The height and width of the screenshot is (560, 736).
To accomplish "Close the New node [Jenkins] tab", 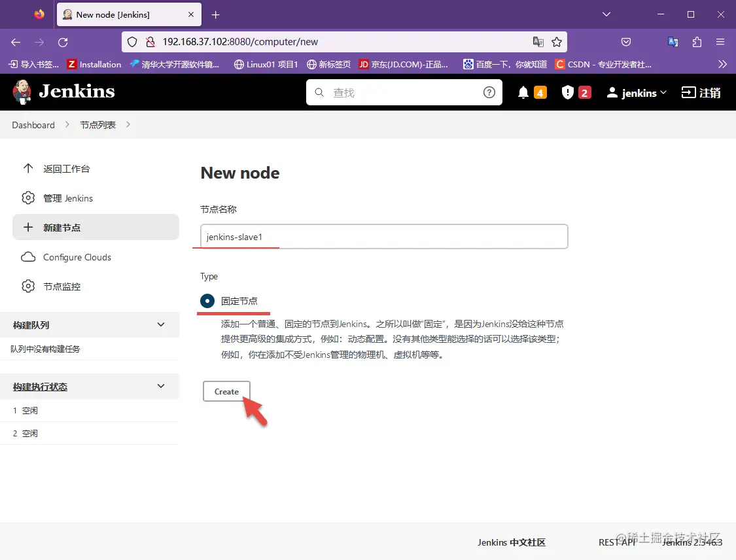I will tap(191, 14).
